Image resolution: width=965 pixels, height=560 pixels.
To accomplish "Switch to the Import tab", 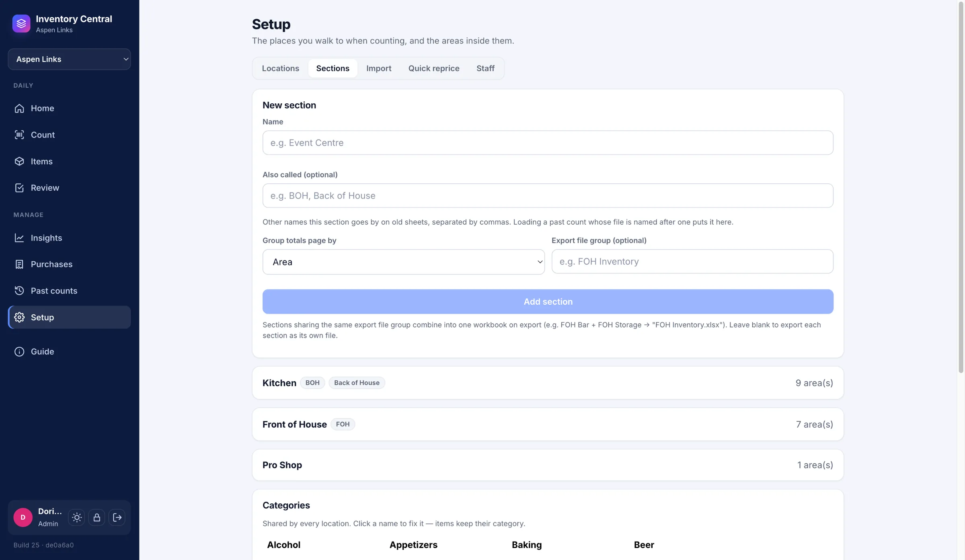I will tap(379, 68).
